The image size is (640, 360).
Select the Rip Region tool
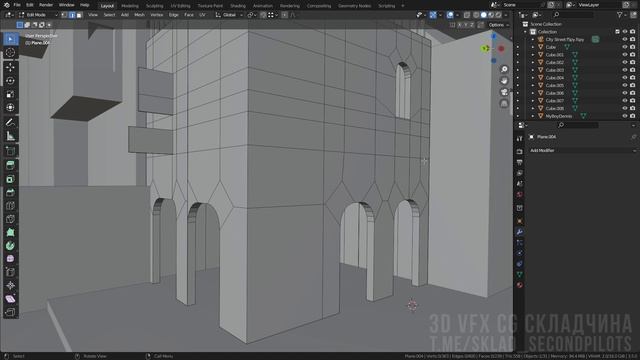10,313
